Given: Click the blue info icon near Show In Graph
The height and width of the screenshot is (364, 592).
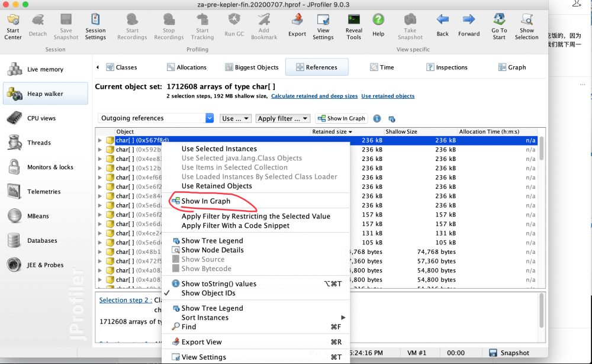Looking at the screenshot, I should (x=377, y=118).
